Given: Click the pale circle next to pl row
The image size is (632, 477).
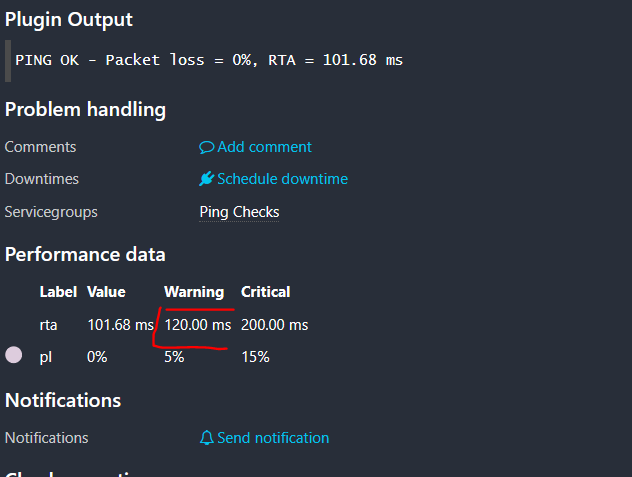Looking at the screenshot, I should 15,354.
